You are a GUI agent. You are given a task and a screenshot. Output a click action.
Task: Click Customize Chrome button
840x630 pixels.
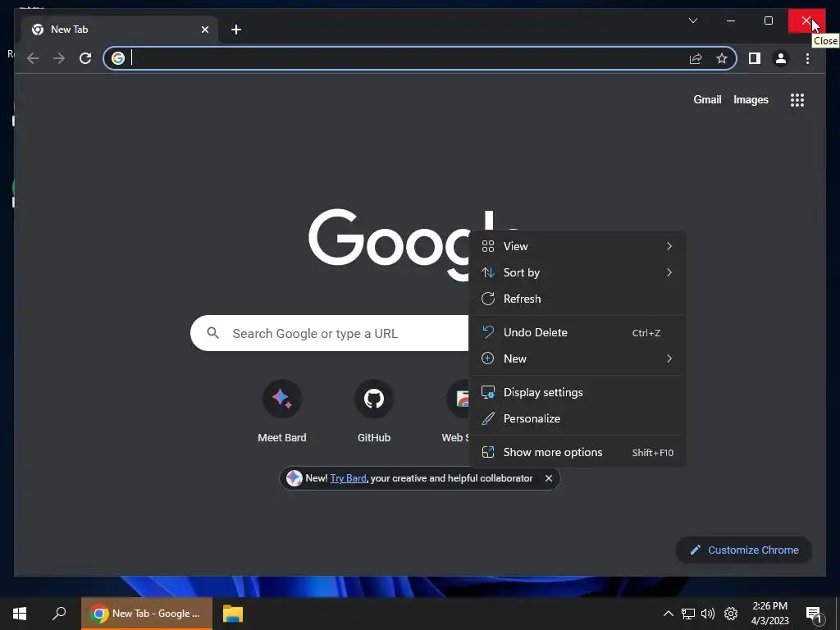click(744, 550)
